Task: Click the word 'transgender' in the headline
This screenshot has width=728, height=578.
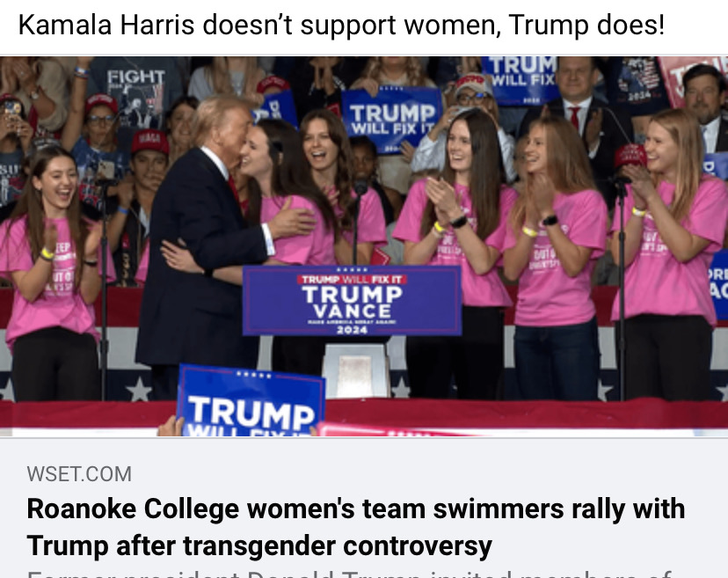Action: [x=260, y=545]
